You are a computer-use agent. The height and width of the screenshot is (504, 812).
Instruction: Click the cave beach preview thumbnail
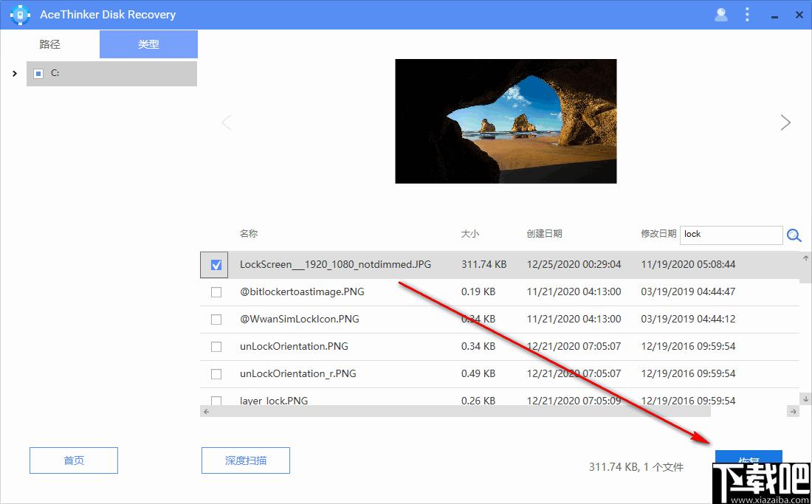click(x=506, y=121)
